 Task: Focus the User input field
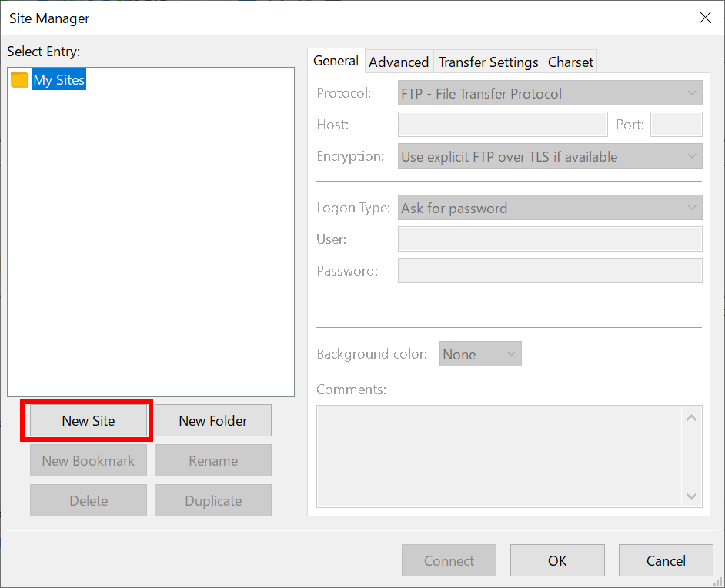coord(550,239)
